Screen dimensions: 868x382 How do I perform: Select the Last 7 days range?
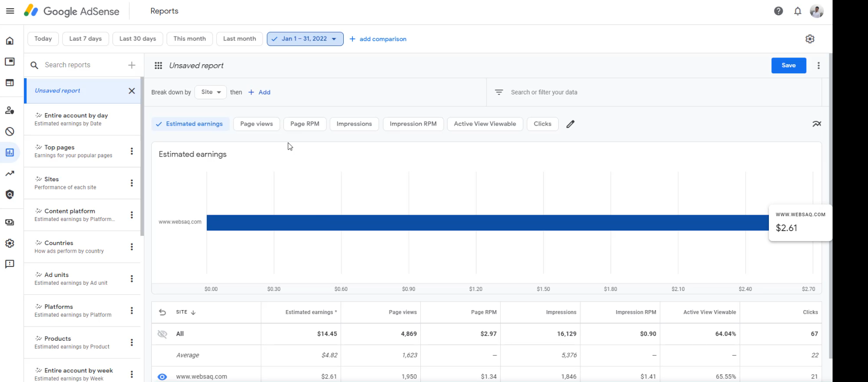[86, 39]
